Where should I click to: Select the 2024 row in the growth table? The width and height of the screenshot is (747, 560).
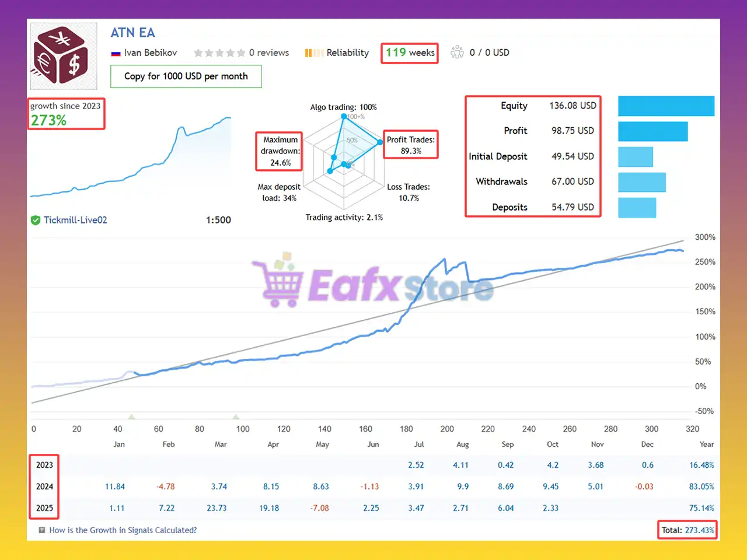(44, 486)
